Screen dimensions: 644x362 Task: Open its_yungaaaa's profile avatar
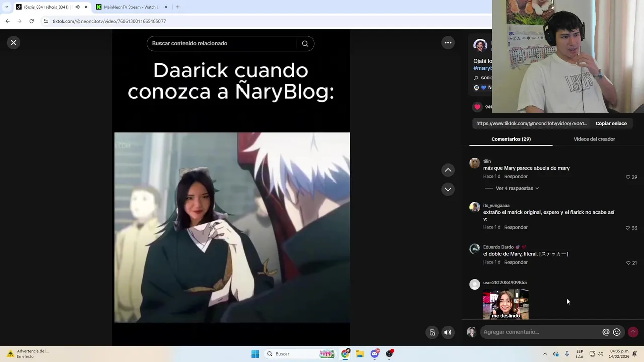tap(474, 207)
